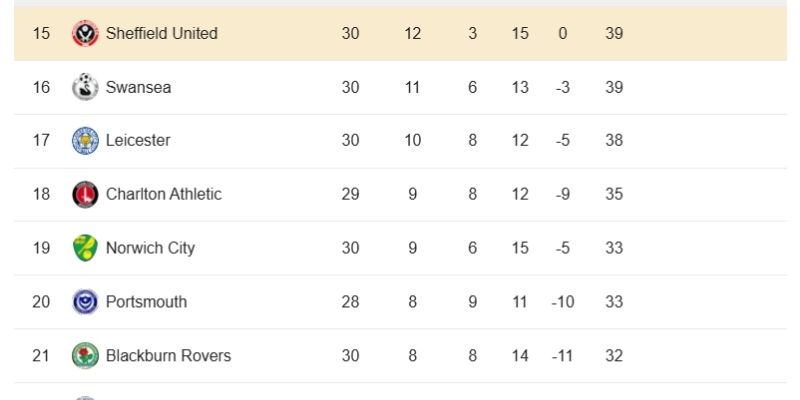Open the Portsmouth team name link
This screenshot has width=800, height=400.
pyautogui.click(x=146, y=302)
